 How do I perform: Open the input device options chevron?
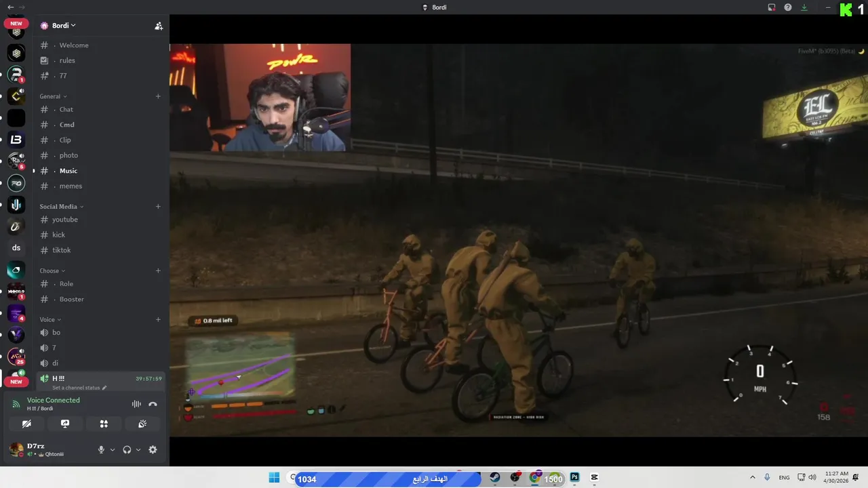[113, 449]
